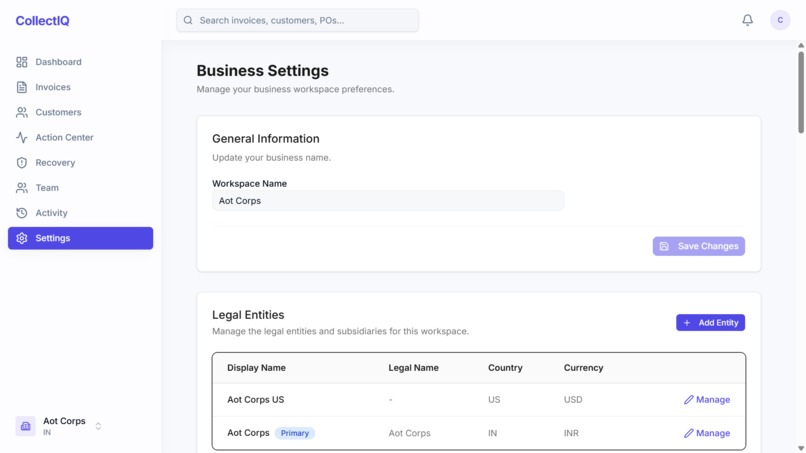806x453 pixels.
Task: Click the Workspace Name field
Action: (x=388, y=201)
